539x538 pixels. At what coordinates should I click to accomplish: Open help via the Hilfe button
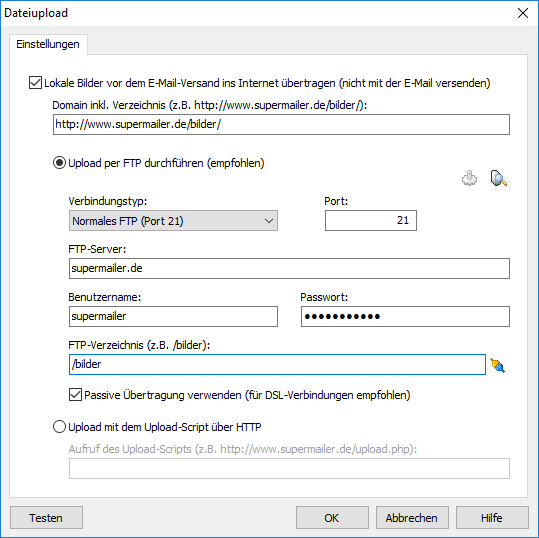click(492, 518)
